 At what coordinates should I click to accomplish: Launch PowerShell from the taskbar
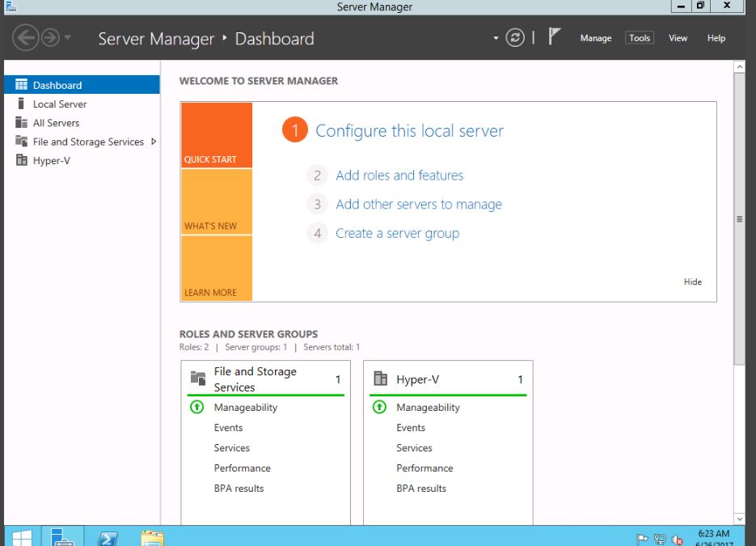[107, 537]
